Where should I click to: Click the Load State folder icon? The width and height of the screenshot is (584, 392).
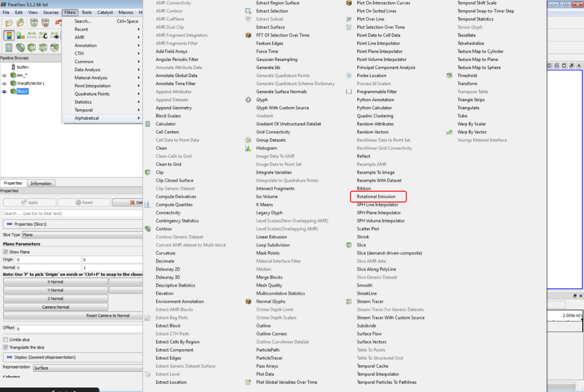21,23
